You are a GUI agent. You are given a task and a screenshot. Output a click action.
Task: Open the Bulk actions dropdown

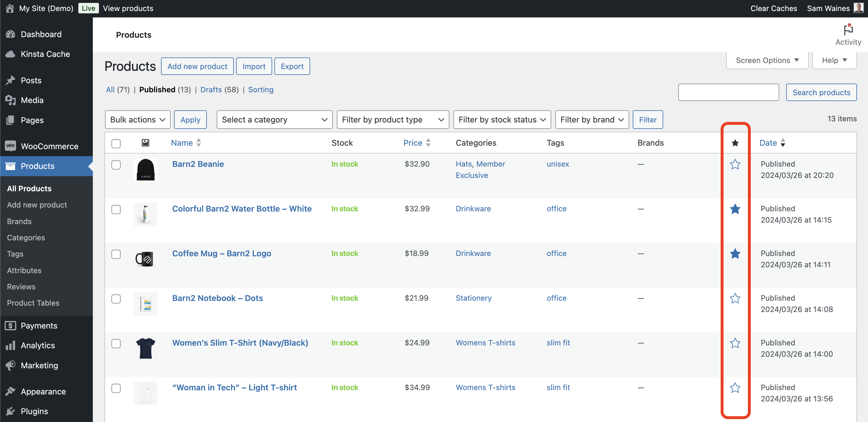(138, 119)
